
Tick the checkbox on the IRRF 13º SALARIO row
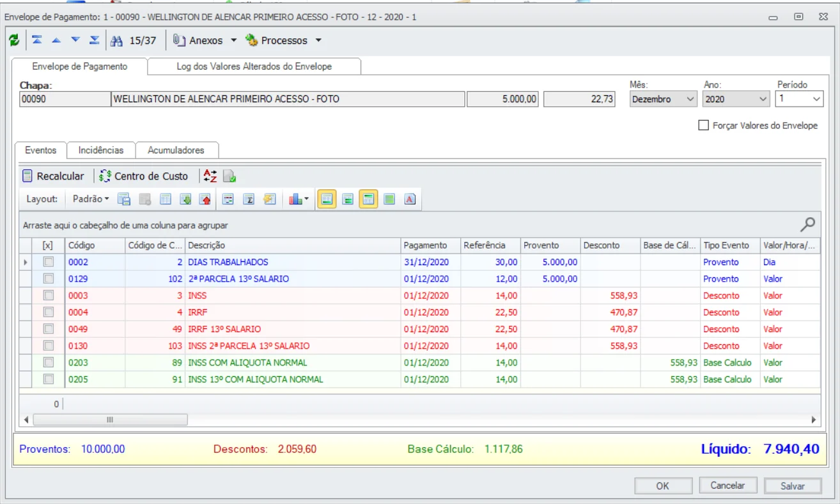pos(48,329)
